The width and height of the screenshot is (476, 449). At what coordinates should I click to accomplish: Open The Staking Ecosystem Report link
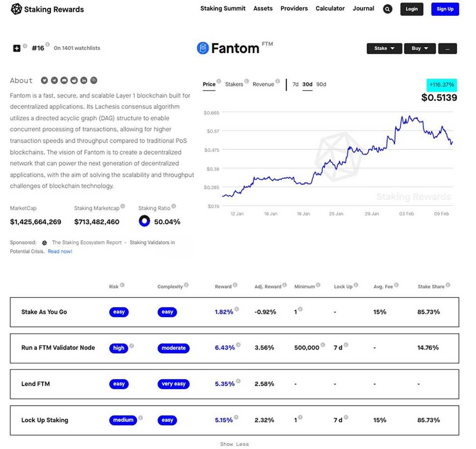click(x=87, y=243)
